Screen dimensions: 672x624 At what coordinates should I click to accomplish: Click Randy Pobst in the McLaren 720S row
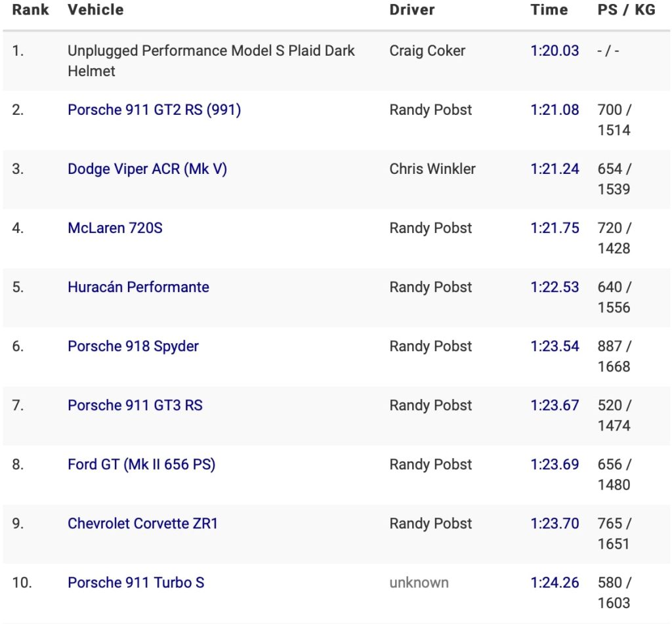(430, 228)
